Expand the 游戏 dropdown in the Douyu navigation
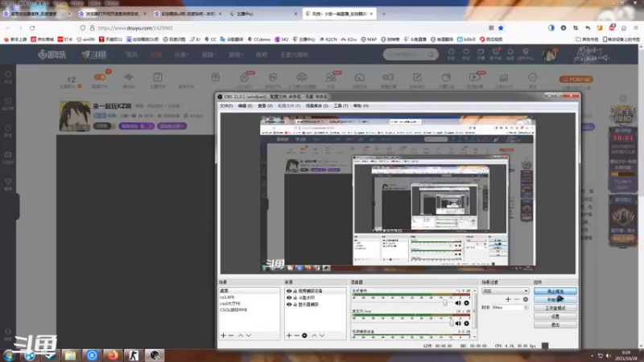 (235, 54)
